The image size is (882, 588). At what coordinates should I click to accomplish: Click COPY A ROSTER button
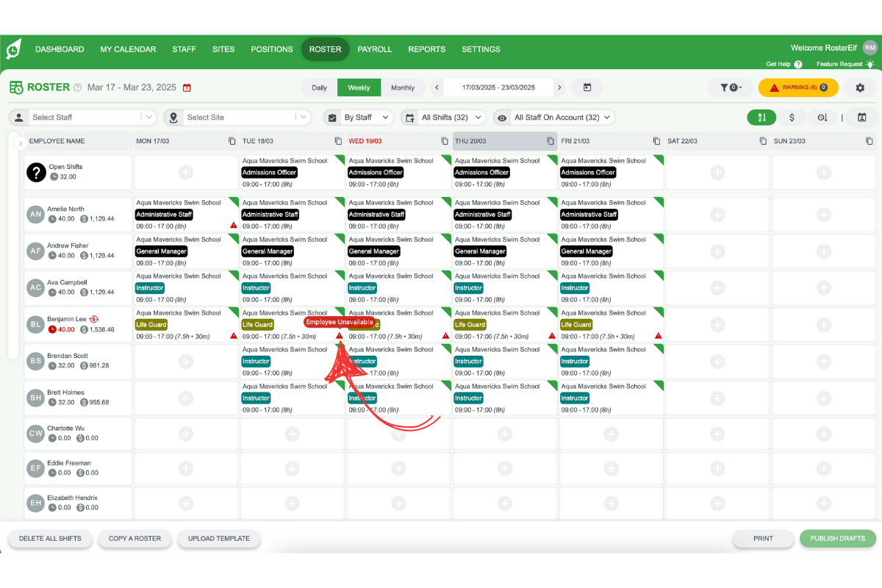tap(135, 538)
